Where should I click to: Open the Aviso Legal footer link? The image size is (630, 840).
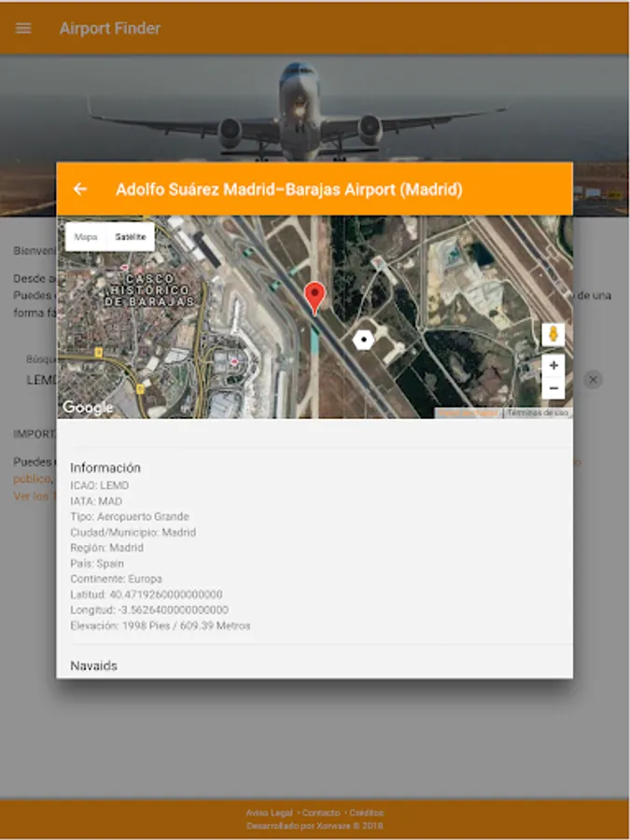270,813
